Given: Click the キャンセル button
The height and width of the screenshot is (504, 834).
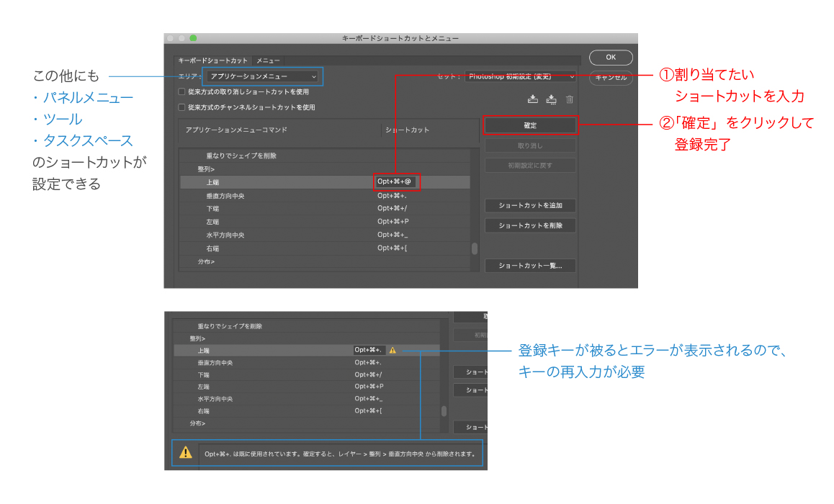Looking at the screenshot, I should tap(611, 78).
